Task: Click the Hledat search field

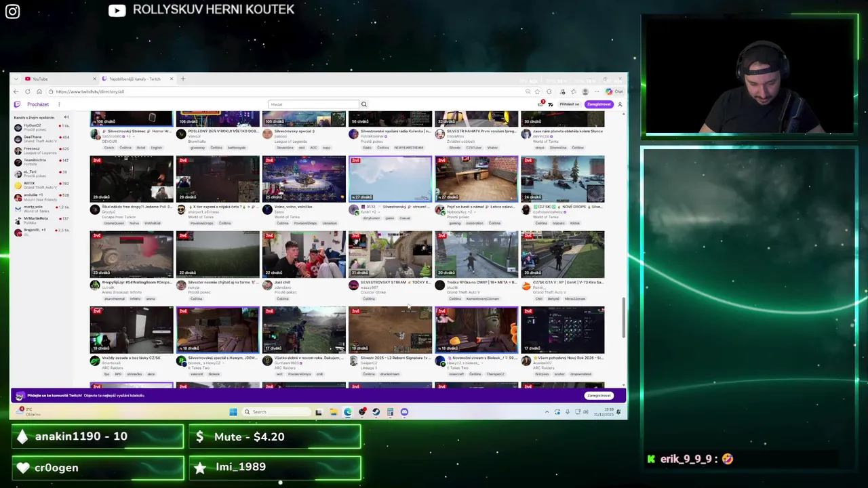Action: (x=313, y=104)
